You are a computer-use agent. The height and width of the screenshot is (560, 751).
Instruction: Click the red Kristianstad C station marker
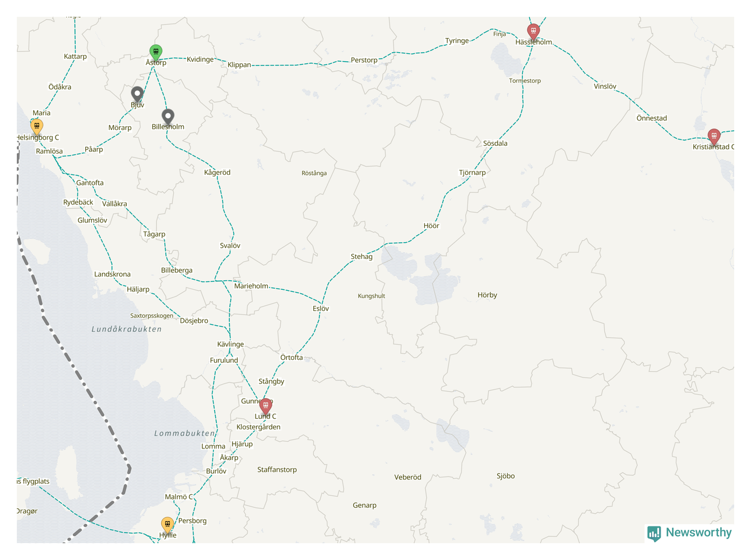coord(714,136)
